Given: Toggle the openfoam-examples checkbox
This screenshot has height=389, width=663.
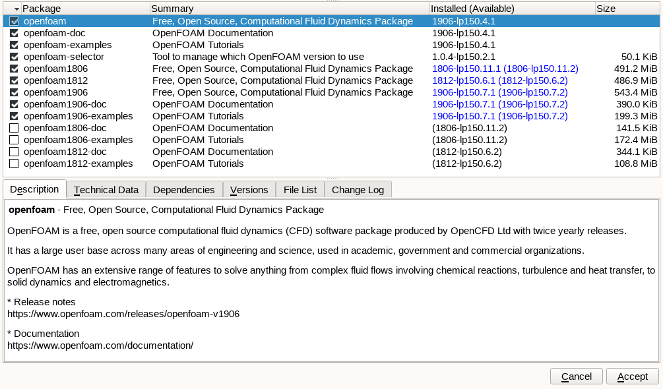Looking at the screenshot, I should [x=14, y=45].
